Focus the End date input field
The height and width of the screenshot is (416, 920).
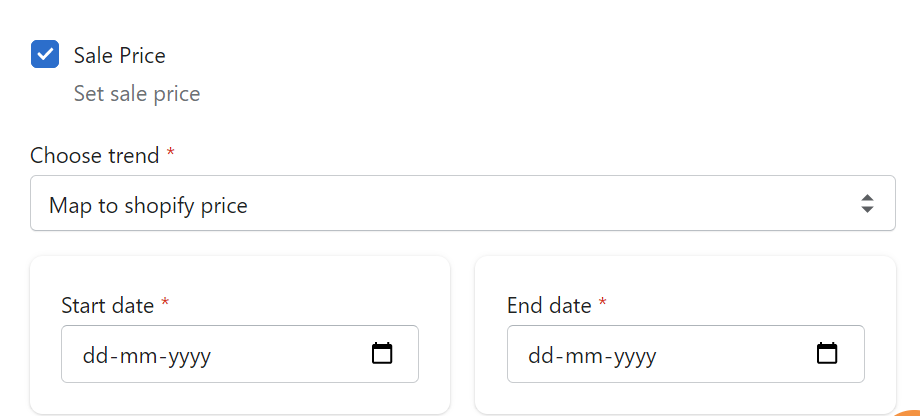(686, 354)
